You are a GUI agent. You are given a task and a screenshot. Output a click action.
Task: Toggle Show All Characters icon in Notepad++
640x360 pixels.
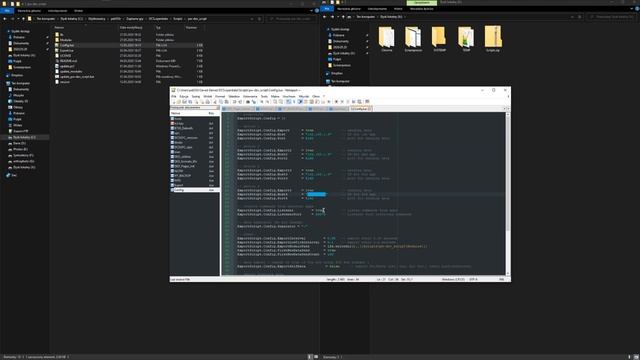point(294,102)
